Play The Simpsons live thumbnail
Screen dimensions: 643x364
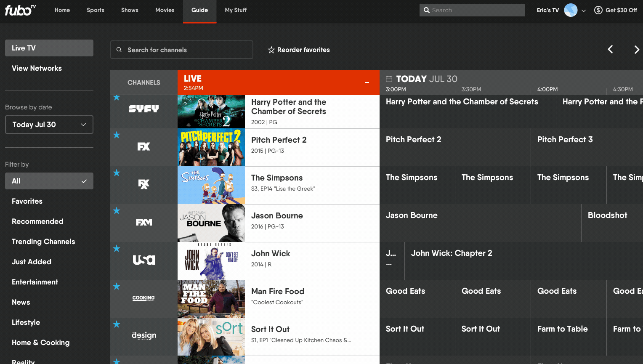[x=211, y=185]
